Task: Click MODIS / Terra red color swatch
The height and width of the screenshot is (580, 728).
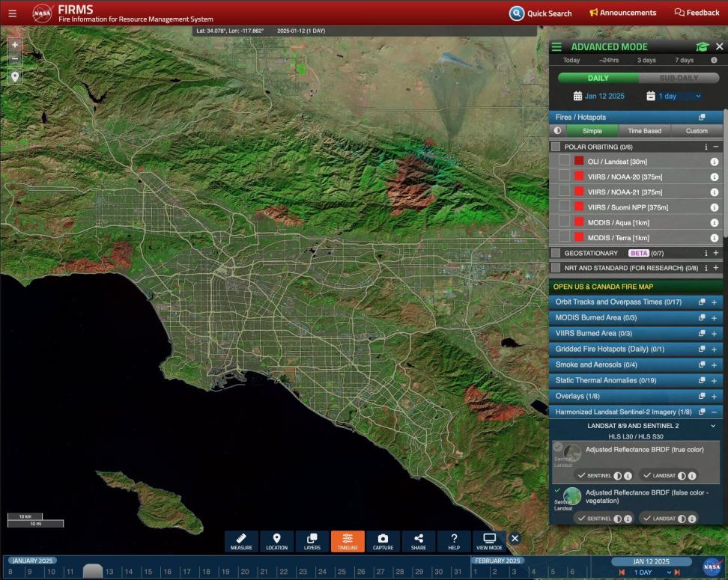Action: 578,237
